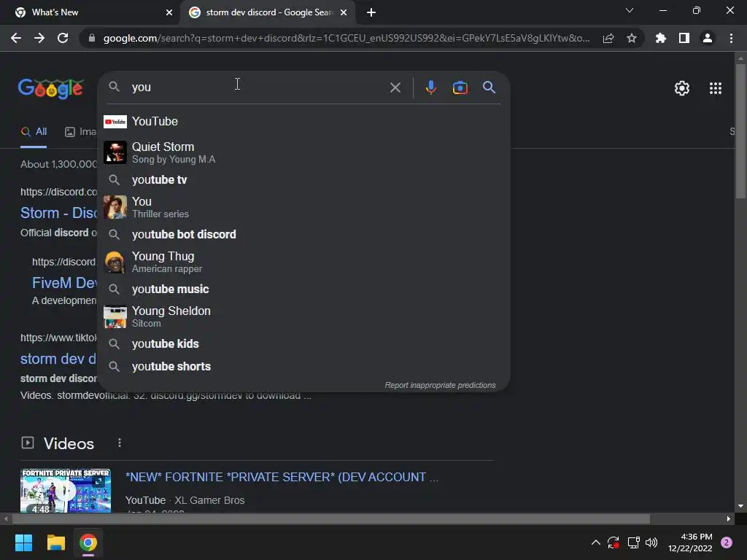The image size is (747, 560).
Task: Choose the Quiet Storm song suggestion
Action: [x=303, y=152]
